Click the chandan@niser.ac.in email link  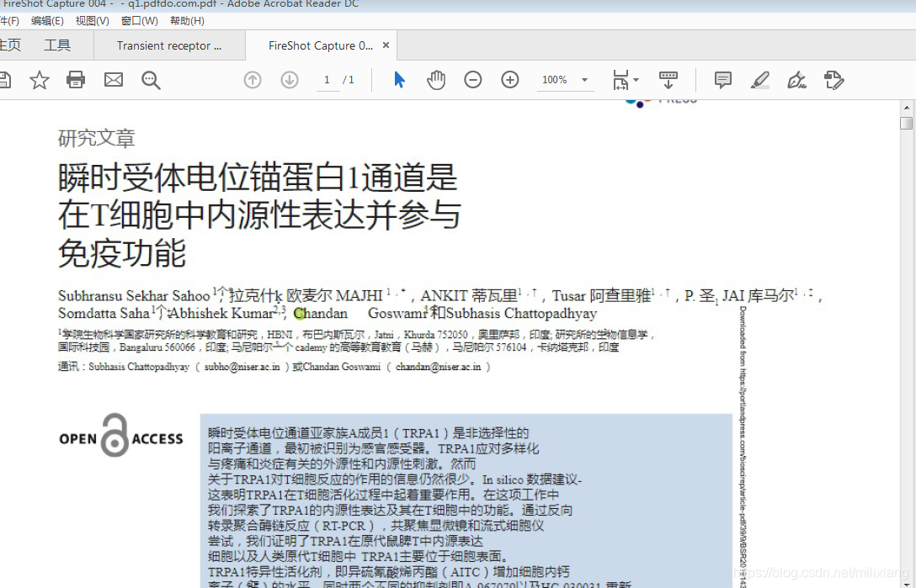click(x=438, y=367)
